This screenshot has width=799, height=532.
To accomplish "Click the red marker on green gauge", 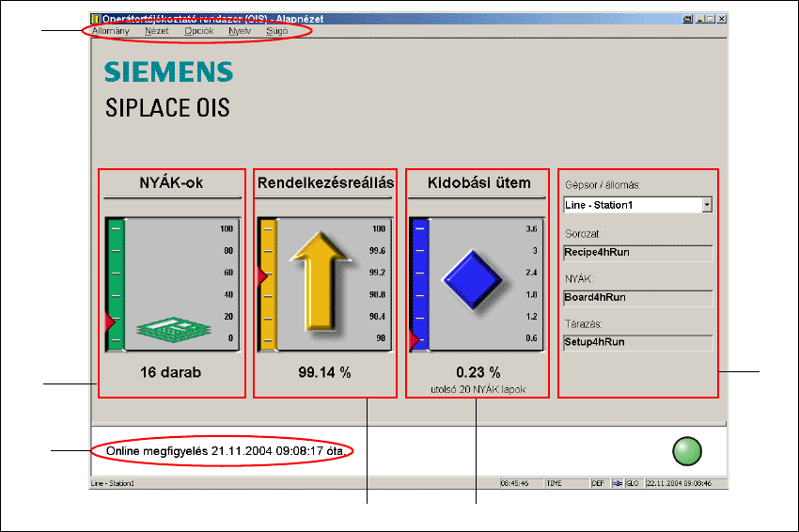I will tap(110, 321).
